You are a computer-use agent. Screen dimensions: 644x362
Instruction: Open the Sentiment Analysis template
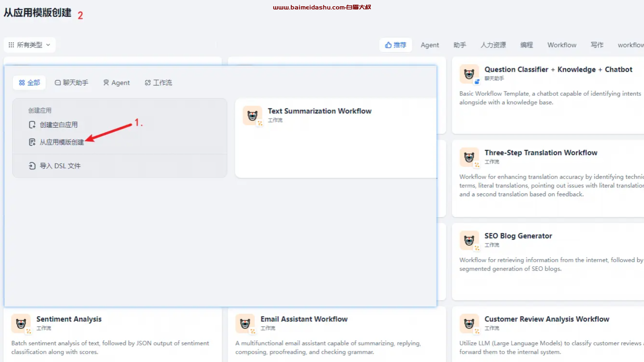(x=113, y=335)
